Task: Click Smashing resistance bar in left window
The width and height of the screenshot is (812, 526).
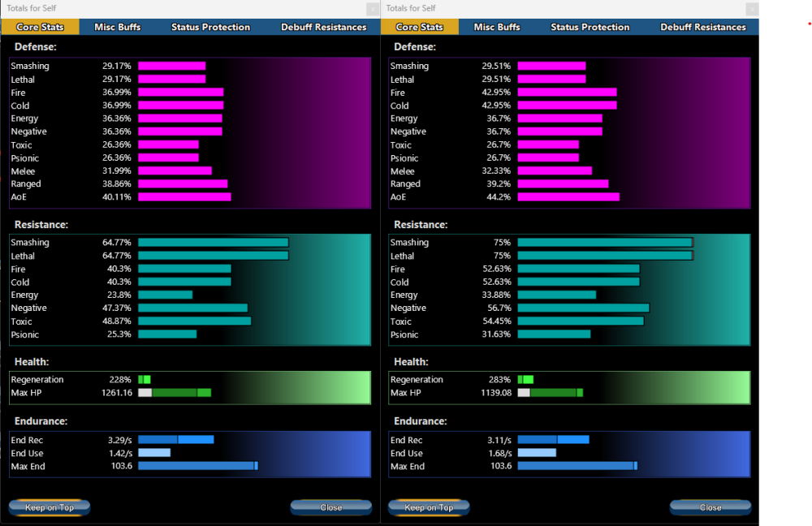Action: point(213,243)
